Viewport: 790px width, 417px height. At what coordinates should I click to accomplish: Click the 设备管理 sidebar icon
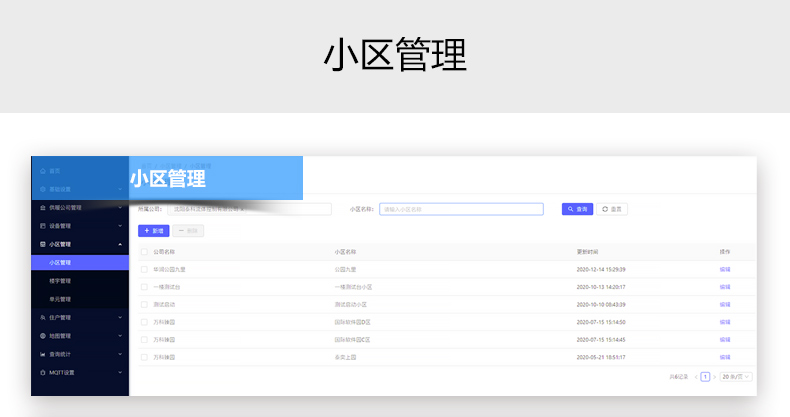42,226
